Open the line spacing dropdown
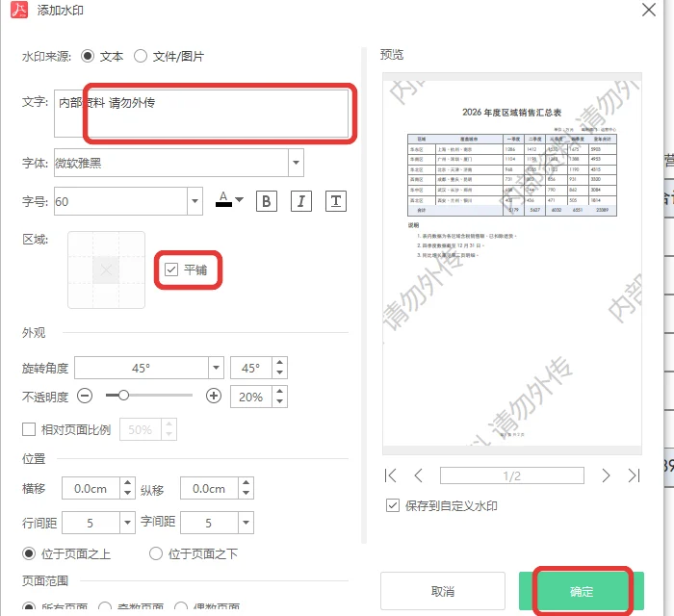The image size is (674, 616). pos(127,523)
